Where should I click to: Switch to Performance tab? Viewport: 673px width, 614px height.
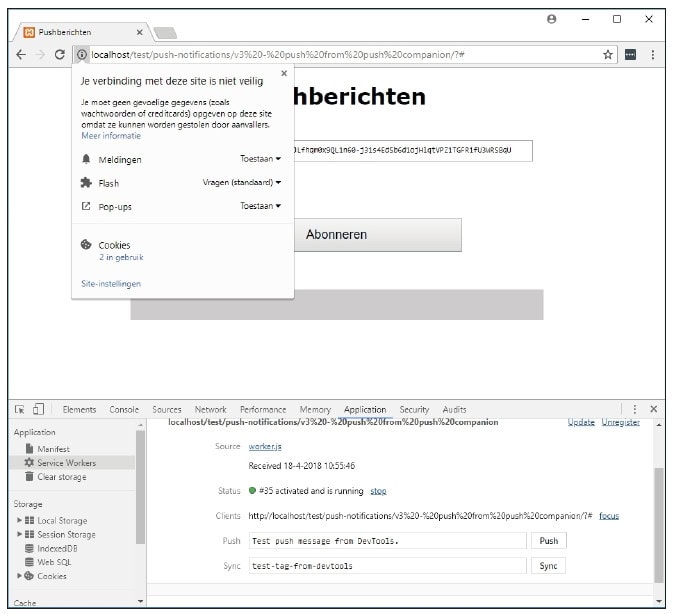coord(263,409)
